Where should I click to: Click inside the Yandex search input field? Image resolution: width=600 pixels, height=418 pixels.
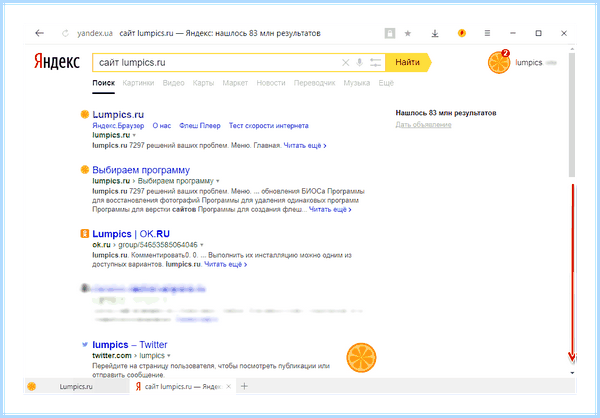coord(217,62)
